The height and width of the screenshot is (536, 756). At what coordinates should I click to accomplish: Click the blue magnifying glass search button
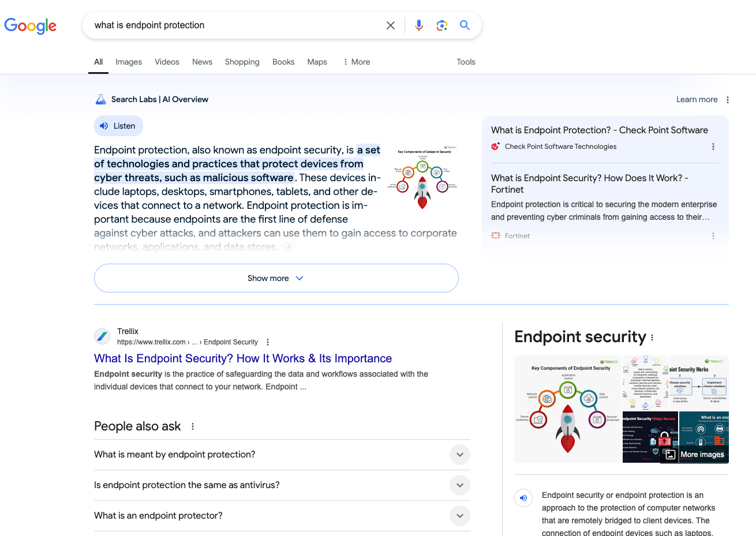[x=465, y=25]
